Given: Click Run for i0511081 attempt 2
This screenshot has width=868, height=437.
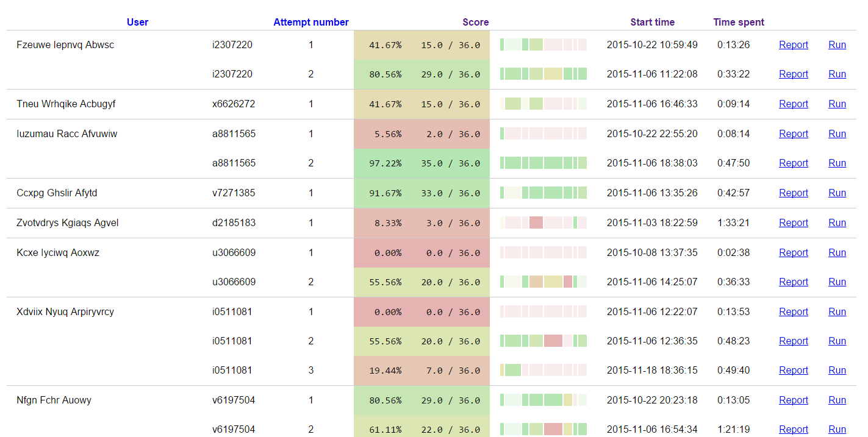Looking at the screenshot, I should coord(837,341).
